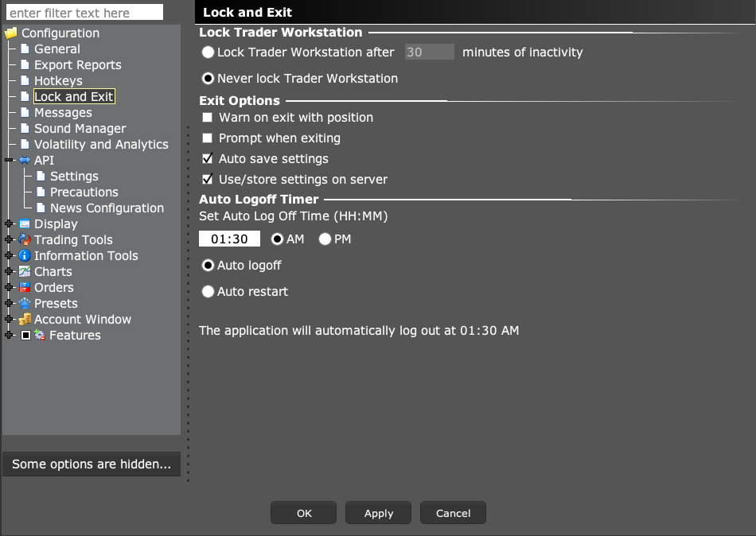This screenshot has width=756, height=536.
Task: Select Never lock Trader Workstation
Action: point(208,78)
